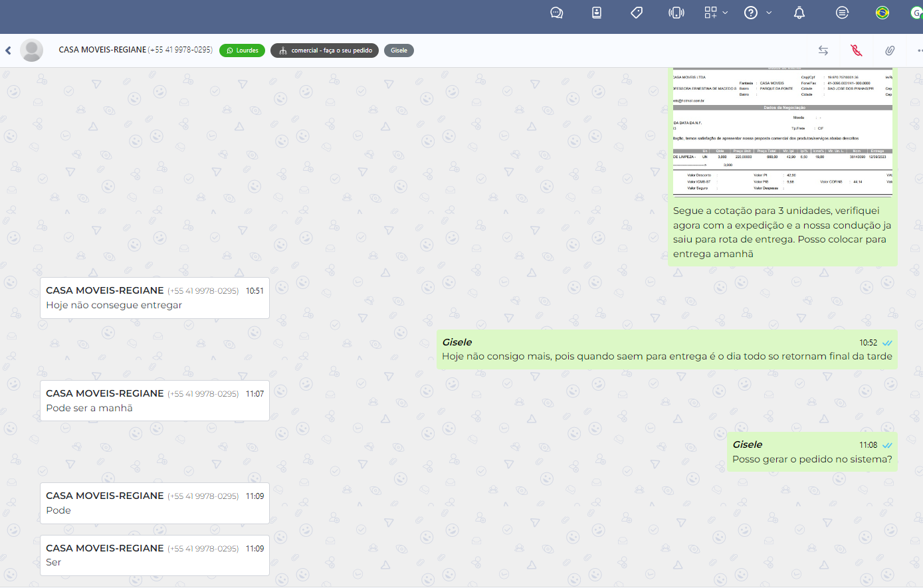Image resolution: width=923 pixels, height=588 pixels.
Task: Click the 'comercial - faça o seu pedido' tag
Action: click(325, 50)
